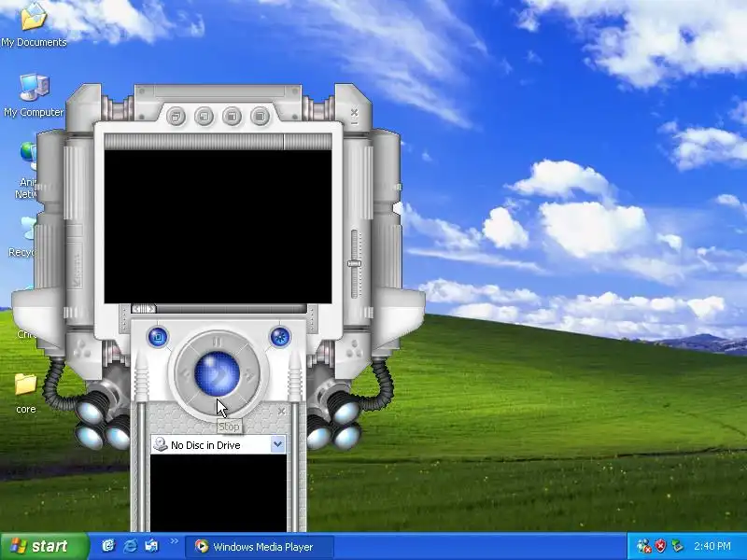This screenshot has width=747, height=560.
Task: Select the My Computer desktop icon
Action: tap(34, 96)
